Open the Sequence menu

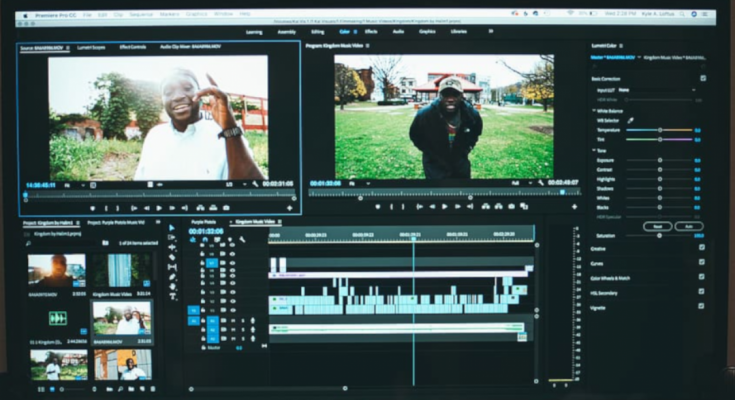pos(141,15)
